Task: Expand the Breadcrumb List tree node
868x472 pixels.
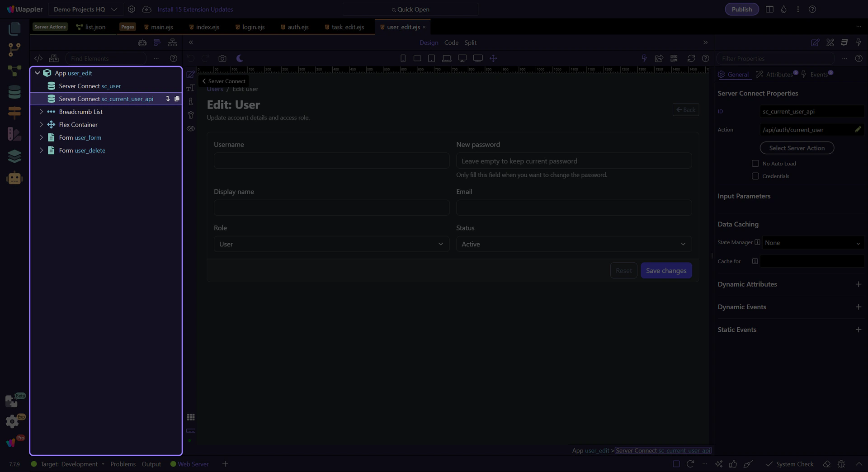Action: point(41,112)
